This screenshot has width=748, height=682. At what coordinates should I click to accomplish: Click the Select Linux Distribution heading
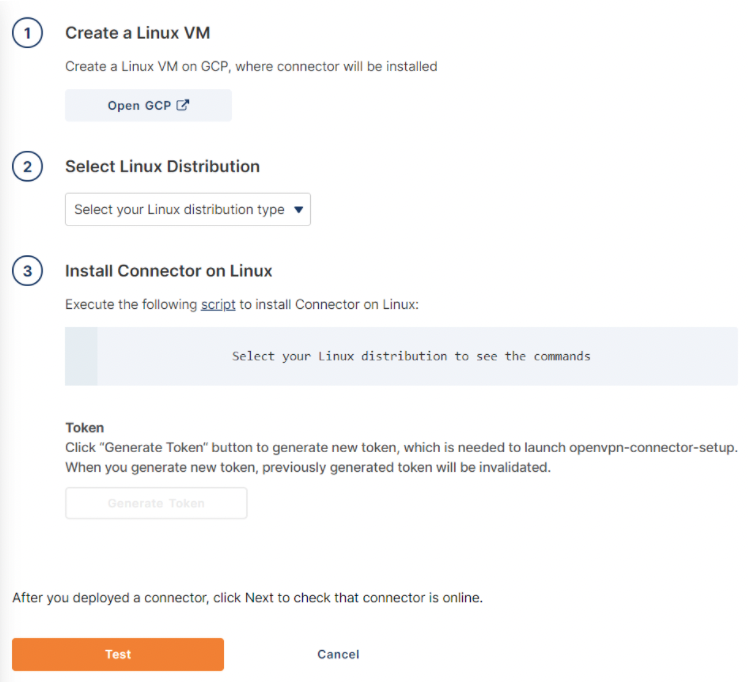(162, 167)
